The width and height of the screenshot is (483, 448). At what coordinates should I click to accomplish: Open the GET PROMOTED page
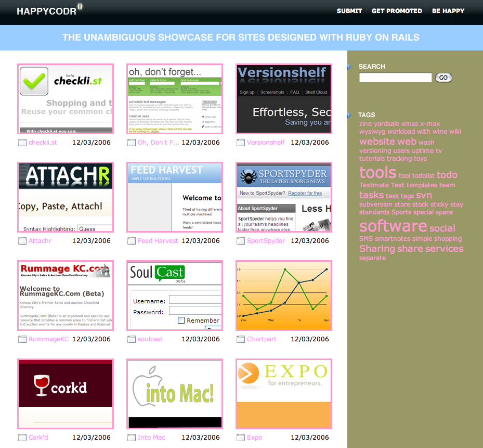[x=397, y=11]
